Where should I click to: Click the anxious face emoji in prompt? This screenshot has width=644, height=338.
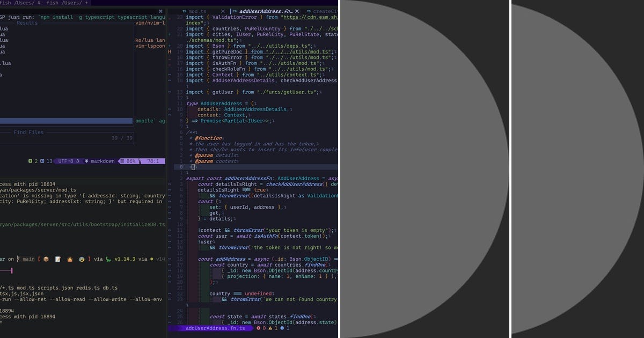coord(80,259)
